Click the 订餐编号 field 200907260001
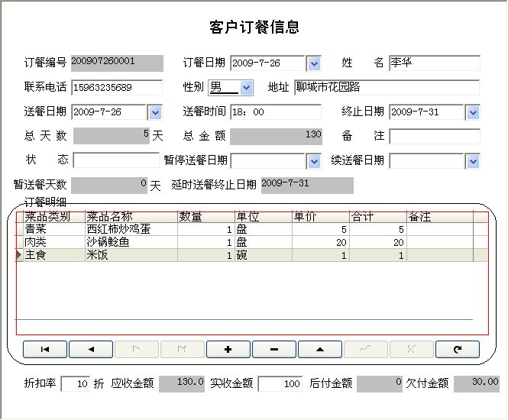The width and height of the screenshot is (508, 420). click(118, 63)
